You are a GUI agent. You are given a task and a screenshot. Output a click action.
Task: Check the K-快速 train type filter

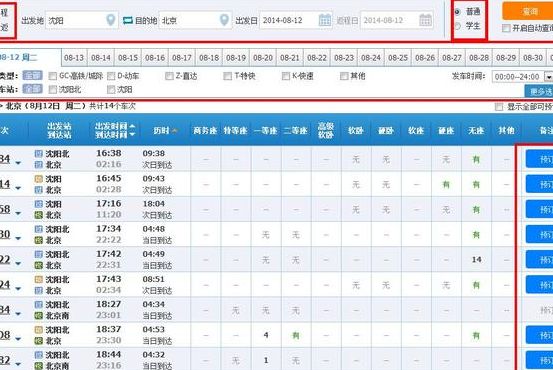coord(286,76)
